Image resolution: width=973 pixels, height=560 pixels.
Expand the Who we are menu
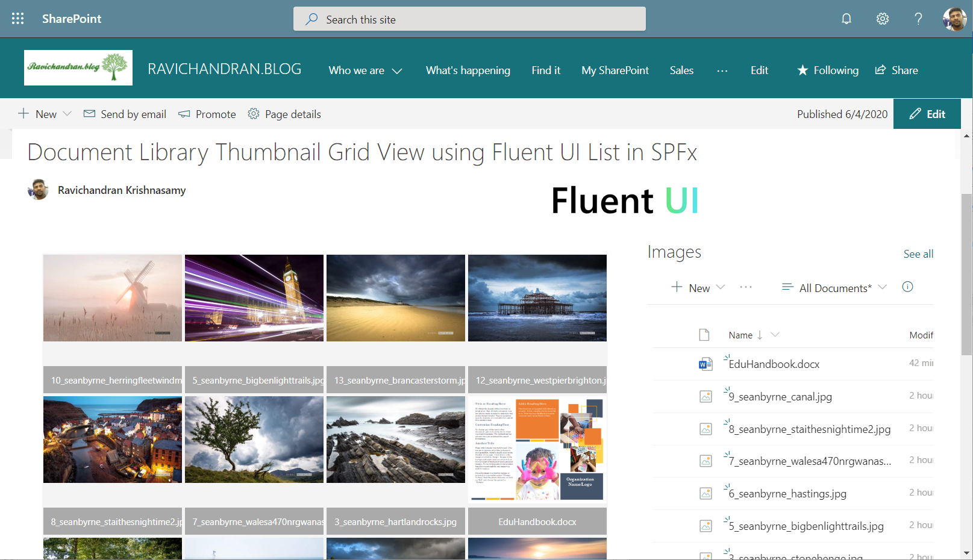tap(365, 70)
